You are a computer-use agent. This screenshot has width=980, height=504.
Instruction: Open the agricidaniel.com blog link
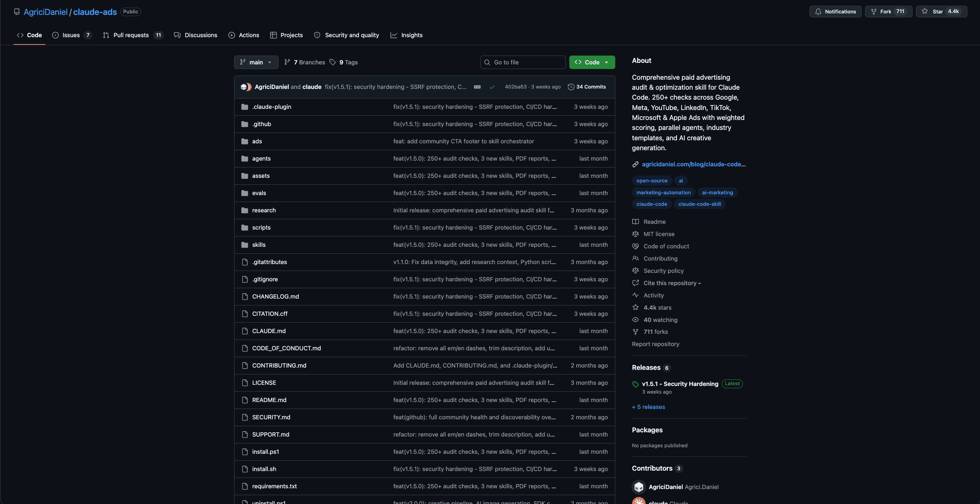pos(693,164)
